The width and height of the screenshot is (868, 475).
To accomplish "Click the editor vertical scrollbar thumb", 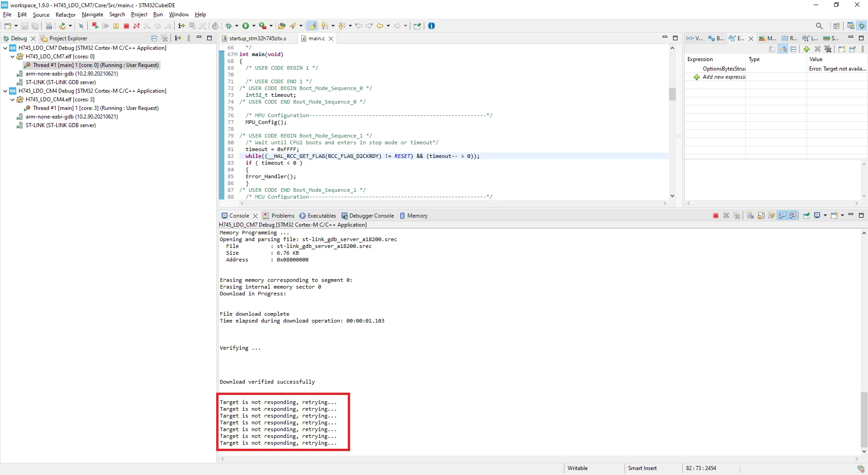I will pyautogui.click(x=672, y=94).
